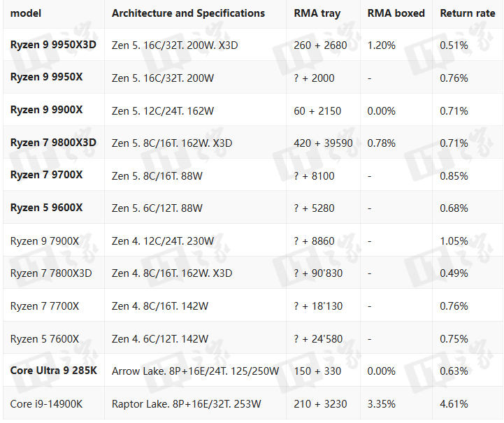Screen dimensions: 504x423
Task: Select the 3.35% RMA boxed value
Action: (x=381, y=403)
